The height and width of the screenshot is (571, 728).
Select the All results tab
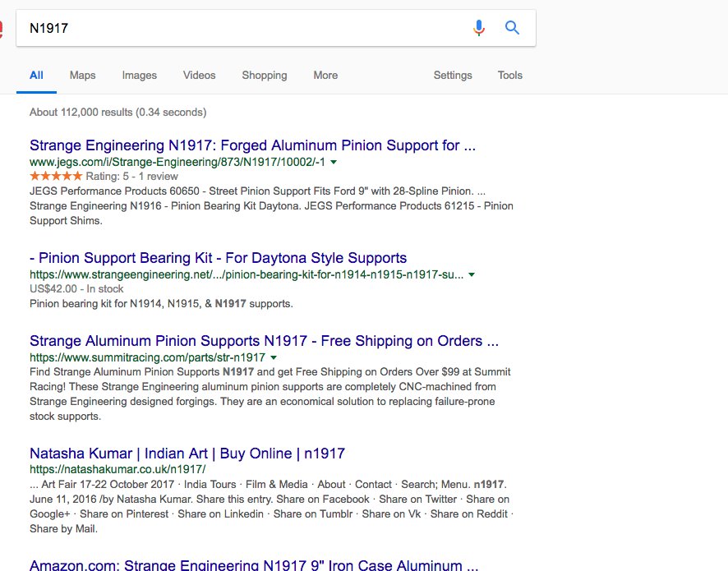(36, 76)
